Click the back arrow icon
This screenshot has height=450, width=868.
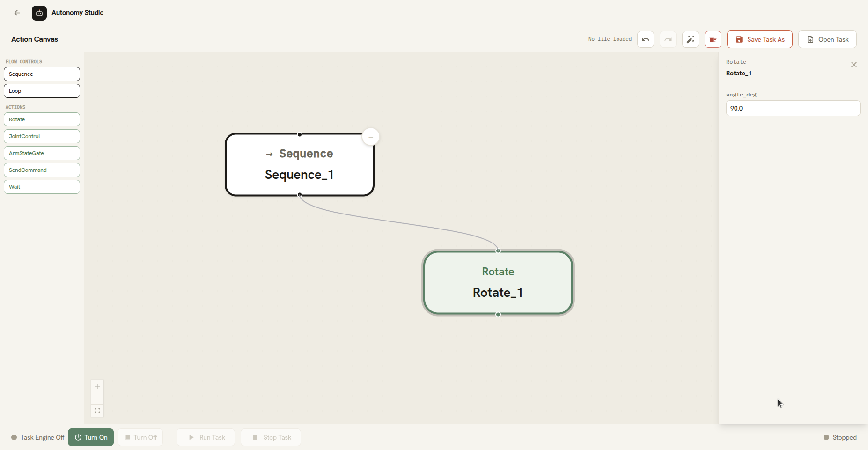(17, 13)
